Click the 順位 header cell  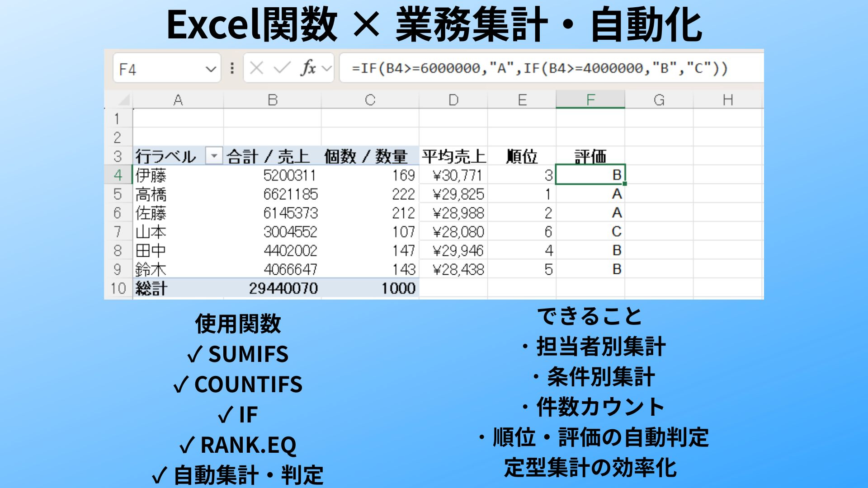[x=522, y=156]
